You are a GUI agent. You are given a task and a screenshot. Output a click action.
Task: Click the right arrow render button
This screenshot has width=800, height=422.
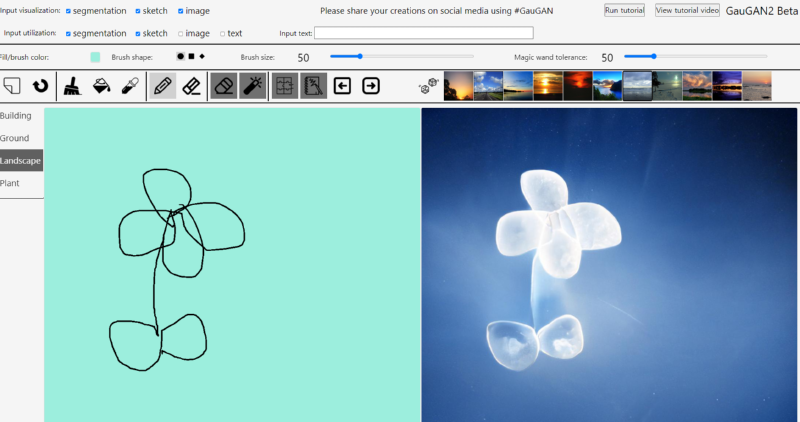click(371, 86)
